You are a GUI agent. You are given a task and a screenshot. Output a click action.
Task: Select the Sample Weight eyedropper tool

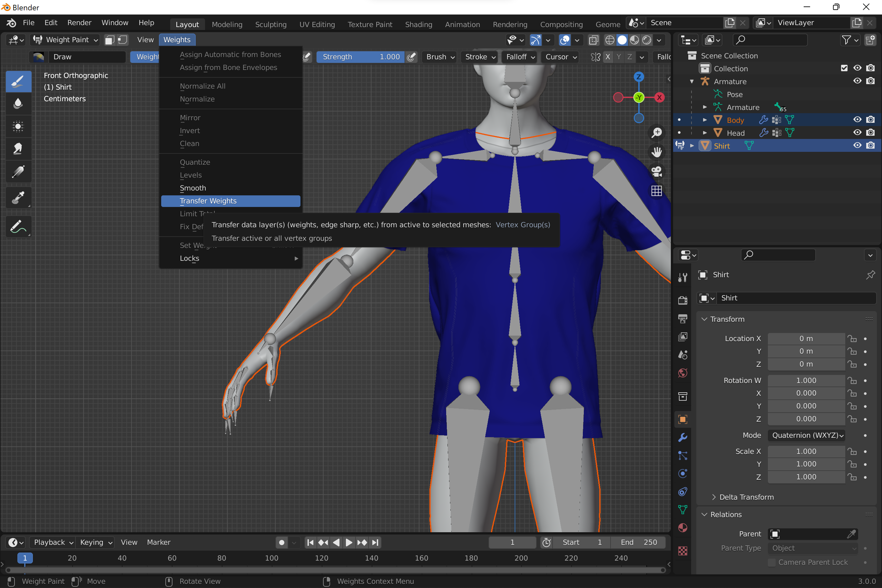[x=18, y=198]
